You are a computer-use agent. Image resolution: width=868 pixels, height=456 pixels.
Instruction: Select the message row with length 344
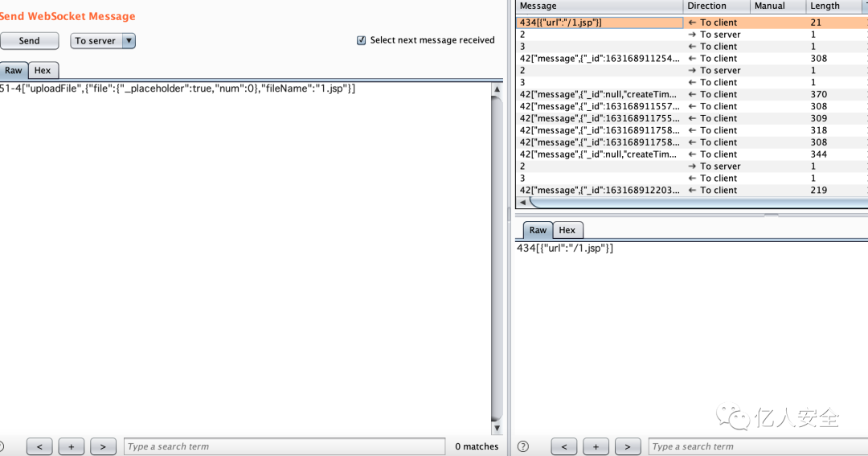tap(691, 154)
